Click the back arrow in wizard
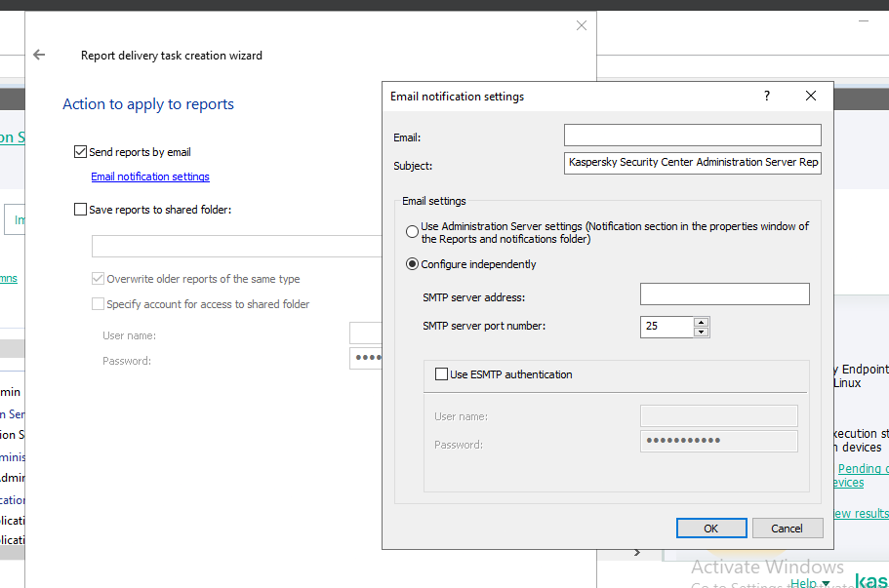The width and height of the screenshot is (889, 588). pyautogui.click(x=39, y=56)
